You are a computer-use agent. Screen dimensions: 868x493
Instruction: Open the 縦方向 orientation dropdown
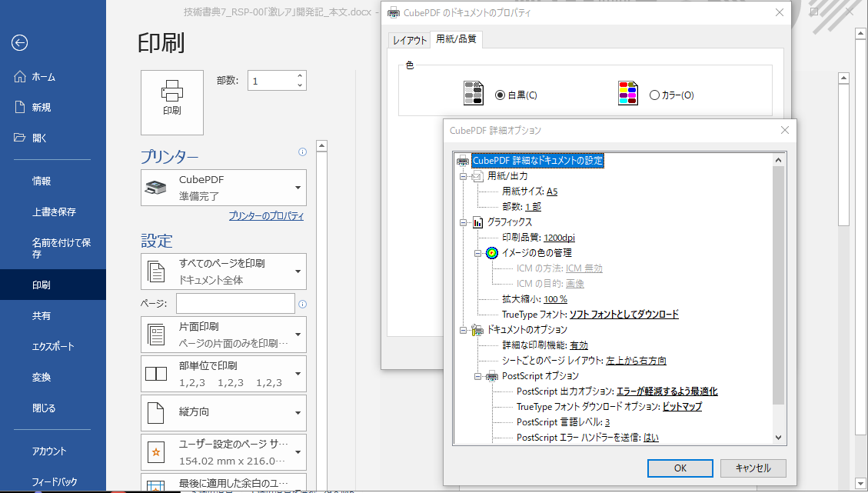[x=224, y=413]
